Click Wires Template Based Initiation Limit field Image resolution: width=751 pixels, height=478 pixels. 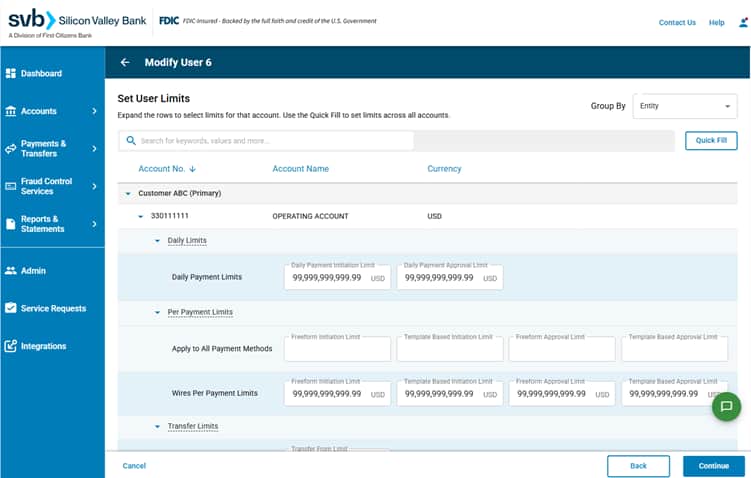coord(450,394)
